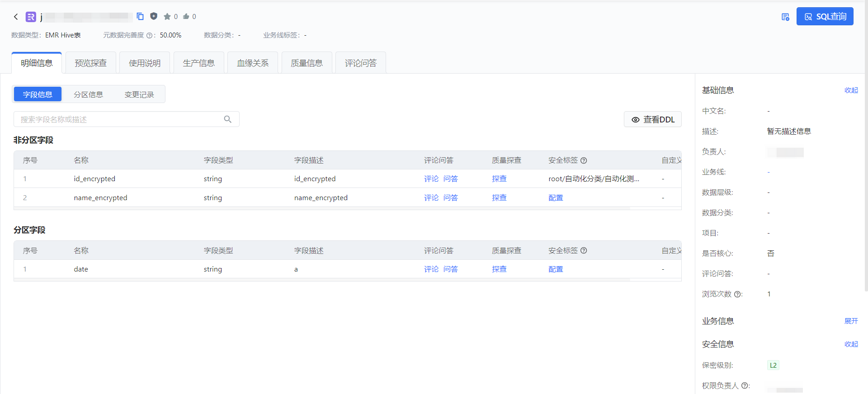Click the search magnifier icon in the field search
The image size is (868, 394).
click(x=228, y=119)
